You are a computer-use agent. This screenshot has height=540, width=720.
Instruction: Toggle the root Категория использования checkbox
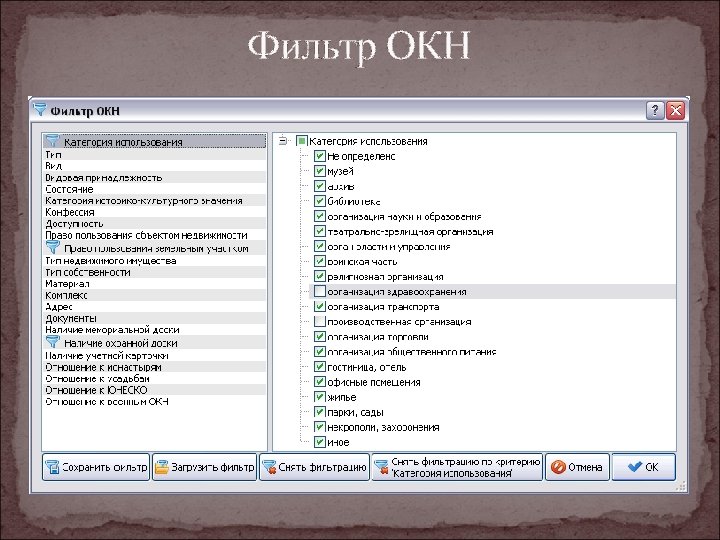pyautogui.click(x=302, y=141)
